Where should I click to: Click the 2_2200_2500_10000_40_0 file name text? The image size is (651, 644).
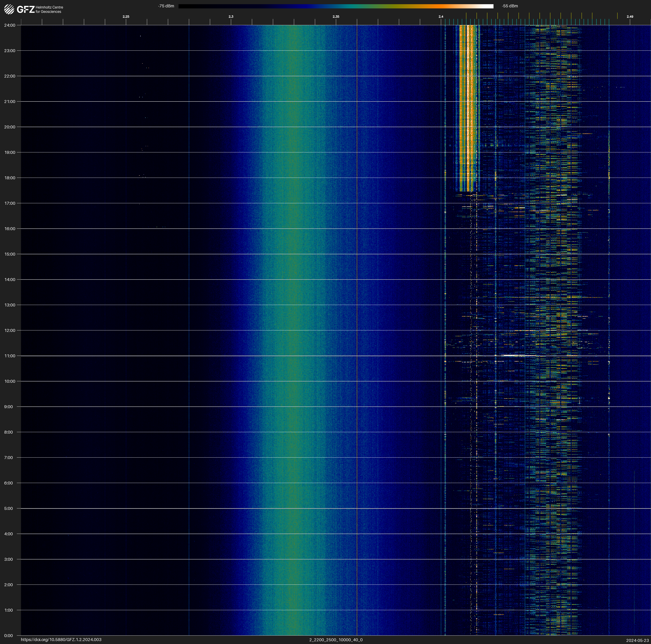tap(336, 640)
